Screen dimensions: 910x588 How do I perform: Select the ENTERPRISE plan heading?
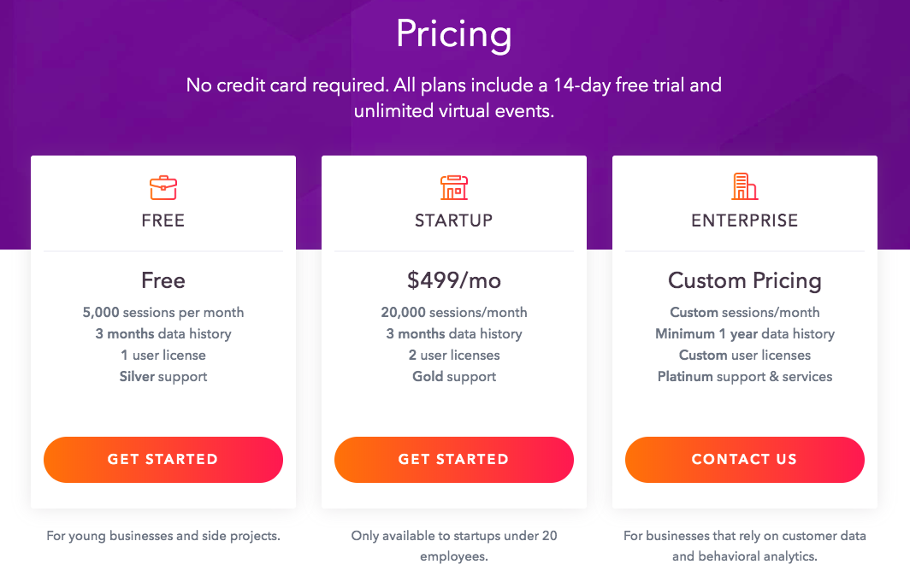[x=745, y=220]
